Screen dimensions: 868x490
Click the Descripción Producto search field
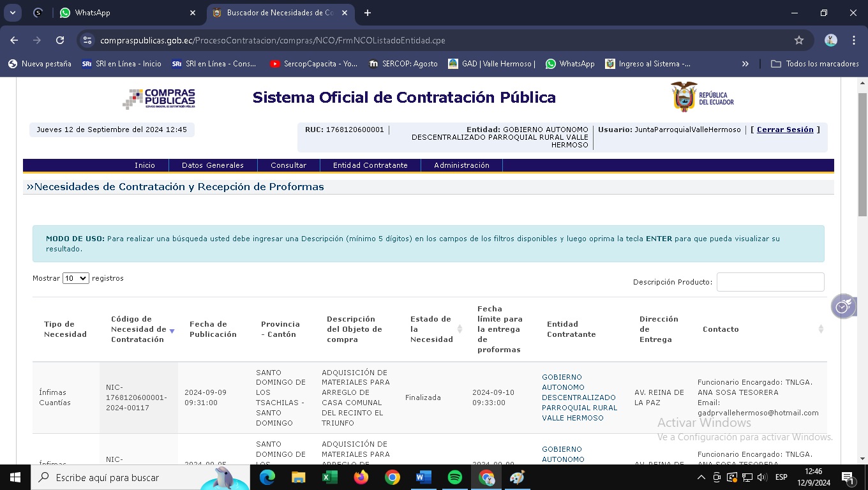[770, 282]
